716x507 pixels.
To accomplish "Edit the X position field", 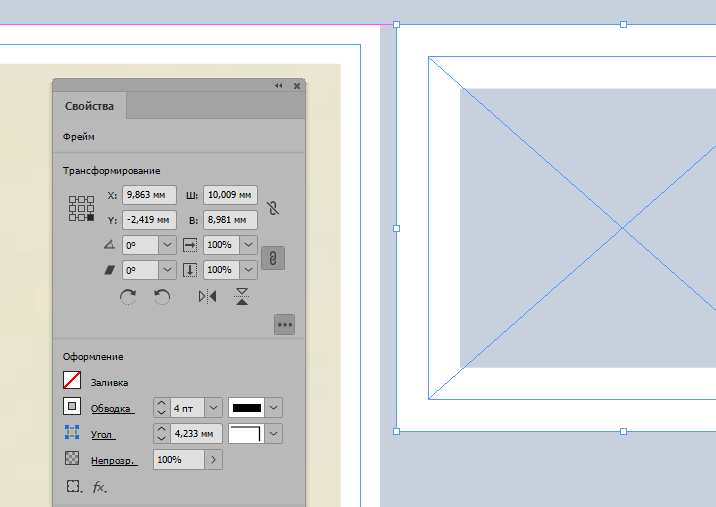I will coord(149,195).
